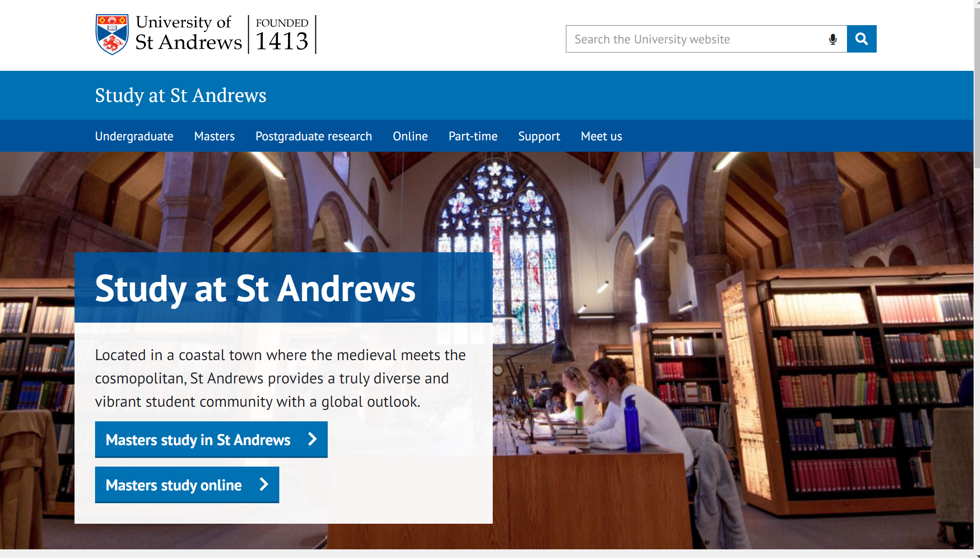Open the Masters navigation item
The width and height of the screenshot is (980, 558).
pos(214,136)
